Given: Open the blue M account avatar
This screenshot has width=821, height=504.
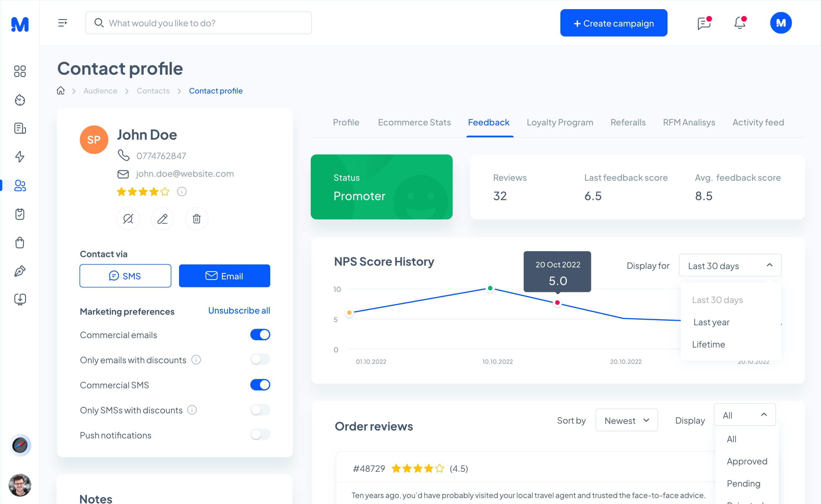Looking at the screenshot, I should (x=781, y=23).
